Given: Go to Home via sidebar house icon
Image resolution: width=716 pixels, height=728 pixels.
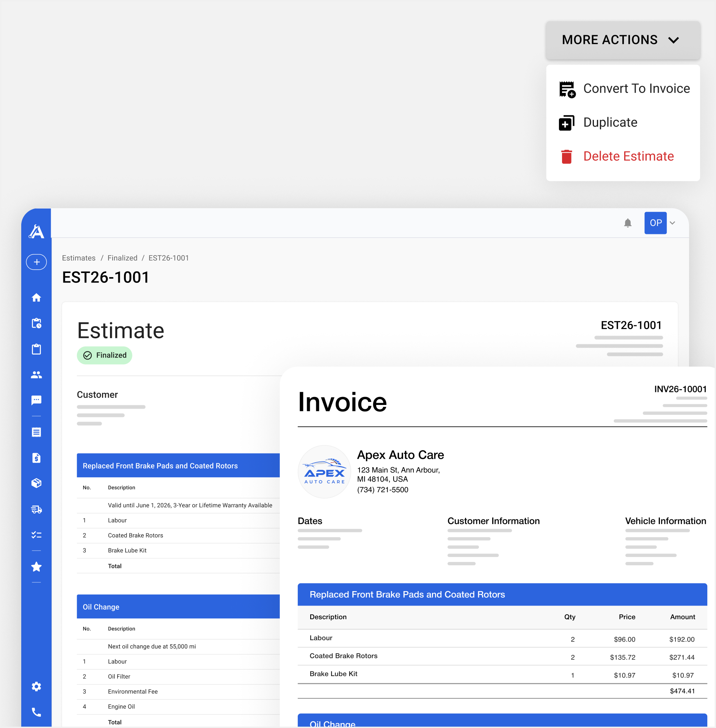Looking at the screenshot, I should pyautogui.click(x=36, y=298).
